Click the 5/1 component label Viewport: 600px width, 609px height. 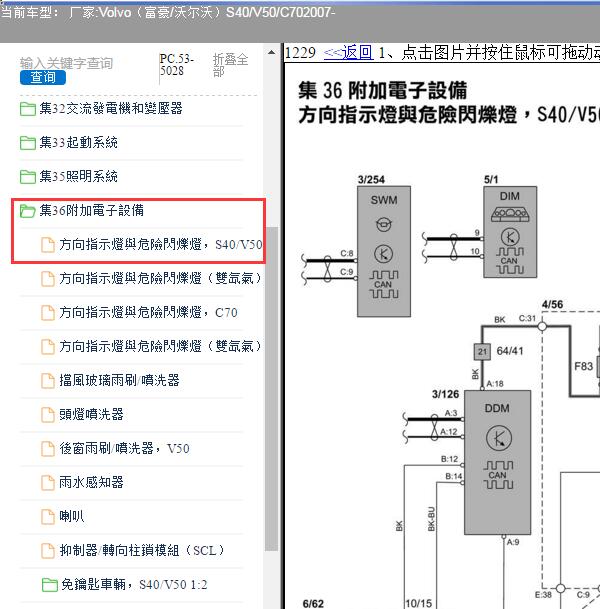(x=491, y=180)
